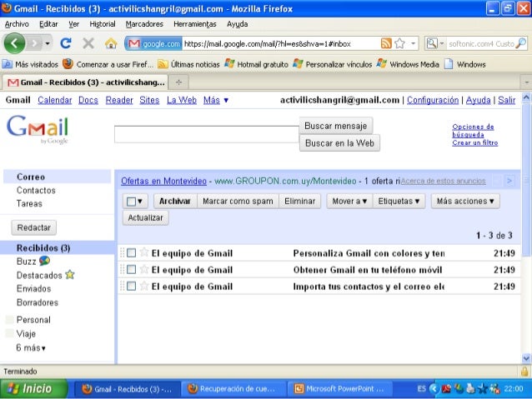Go back with the green back arrow
Screen dimensions: 532x399
14,43
